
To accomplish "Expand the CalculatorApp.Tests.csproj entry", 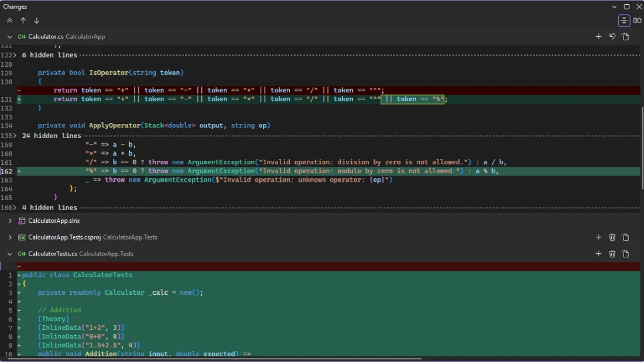I will tap(10, 237).
